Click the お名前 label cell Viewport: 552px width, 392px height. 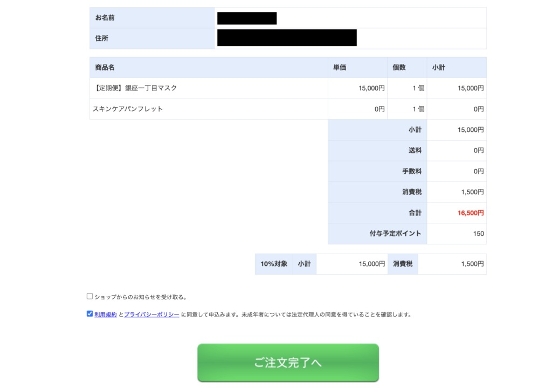point(152,18)
